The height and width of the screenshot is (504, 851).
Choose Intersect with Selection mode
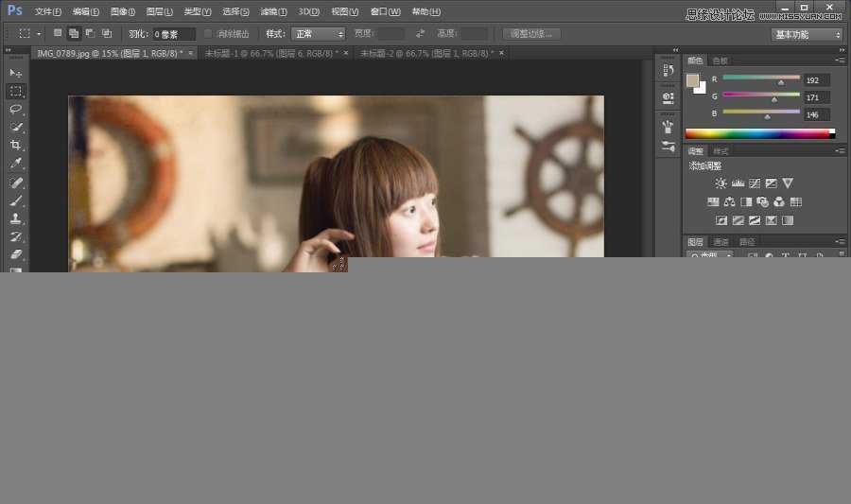pos(107,33)
